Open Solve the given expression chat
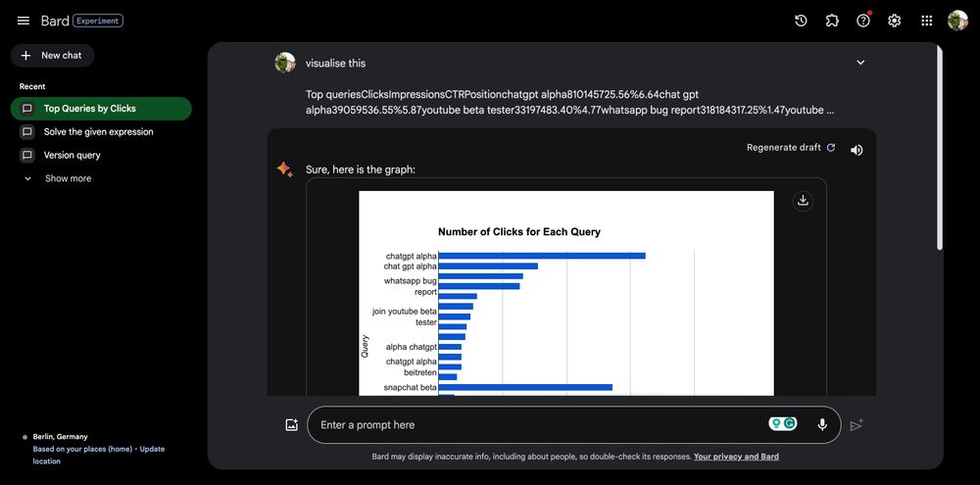This screenshot has width=980, height=485. pos(98,132)
